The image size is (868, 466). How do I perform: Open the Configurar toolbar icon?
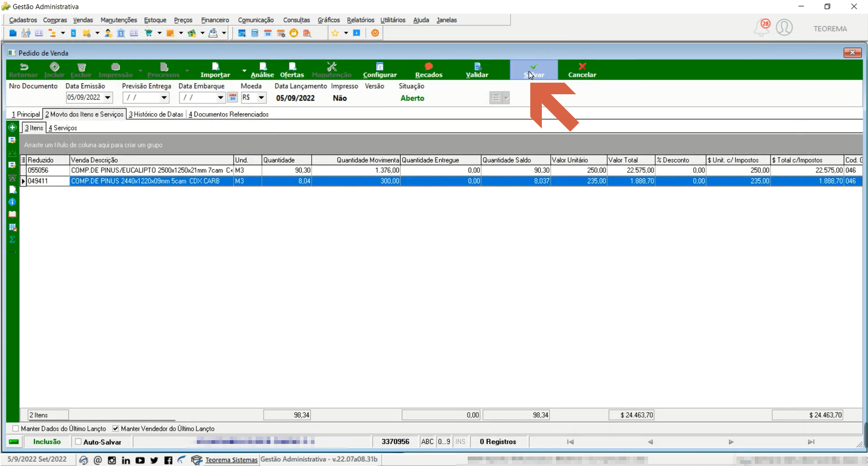[x=380, y=66]
